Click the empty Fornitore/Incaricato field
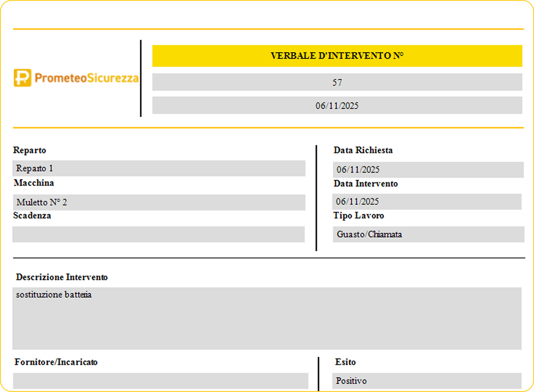The image size is (534, 392). click(161, 381)
